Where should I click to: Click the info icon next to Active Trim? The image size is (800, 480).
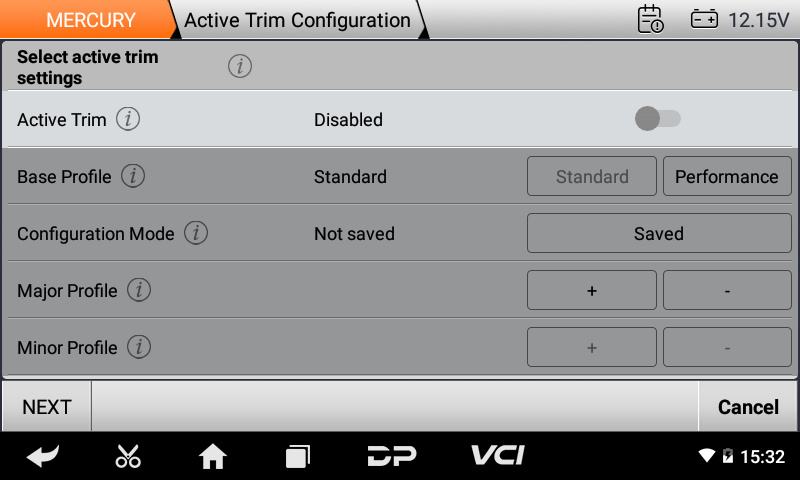[128, 119]
